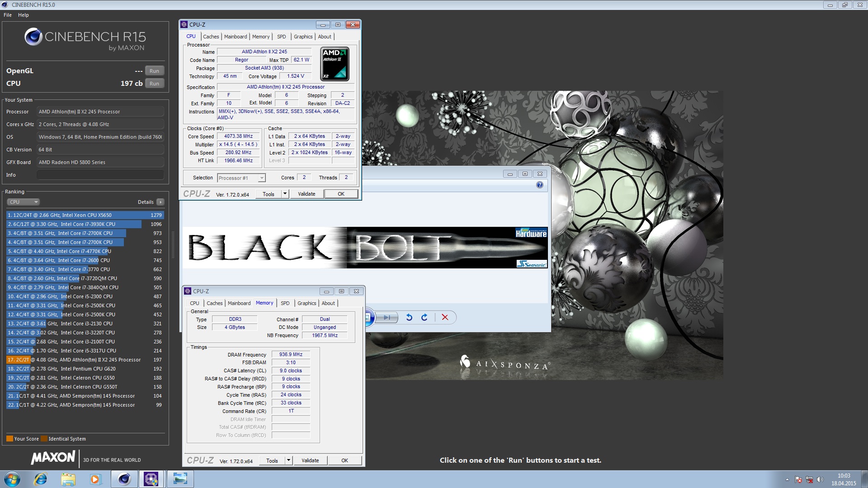Click the network status tray icon

coord(809,480)
